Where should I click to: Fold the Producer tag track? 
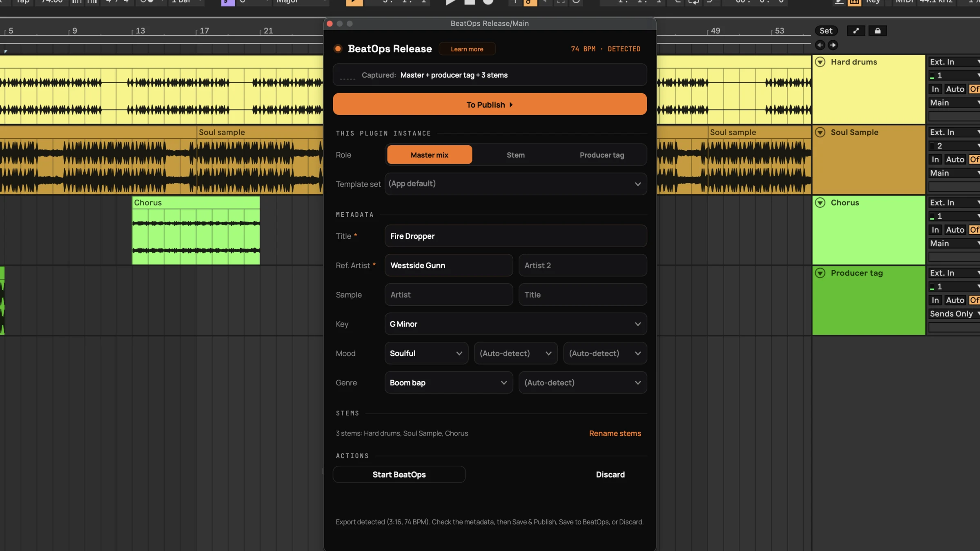820,273
